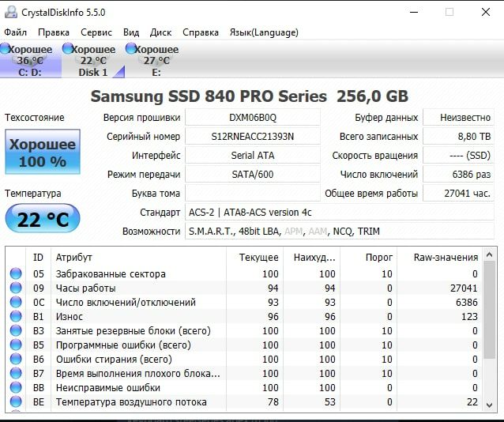The width and height of the screenshot is (504, 422).
Task: Click the attribute list scrollbar thumb
Action: pyautogui.click(x=489, y=310)
